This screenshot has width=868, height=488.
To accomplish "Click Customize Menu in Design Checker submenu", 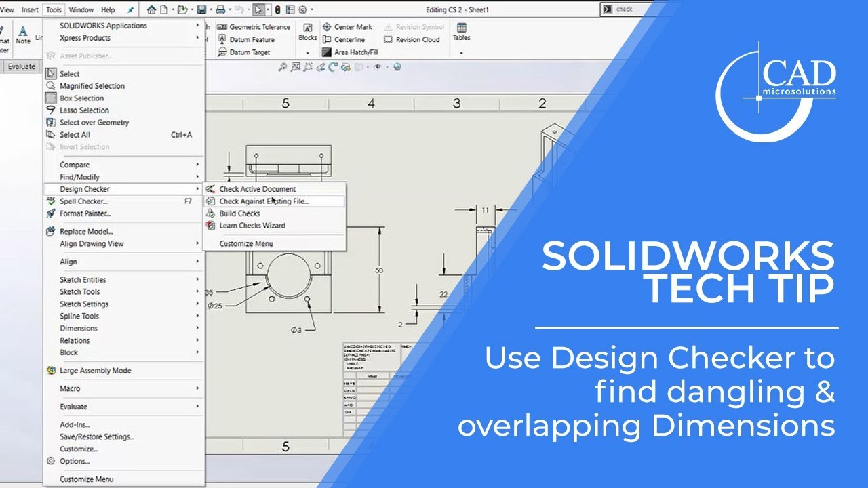I will (x=275, y=244).
